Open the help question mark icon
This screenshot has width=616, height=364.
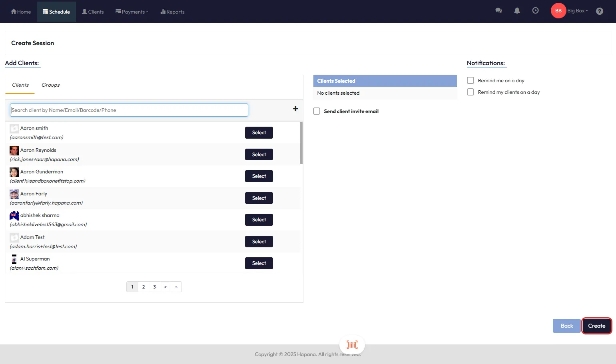tap(599, 11)
